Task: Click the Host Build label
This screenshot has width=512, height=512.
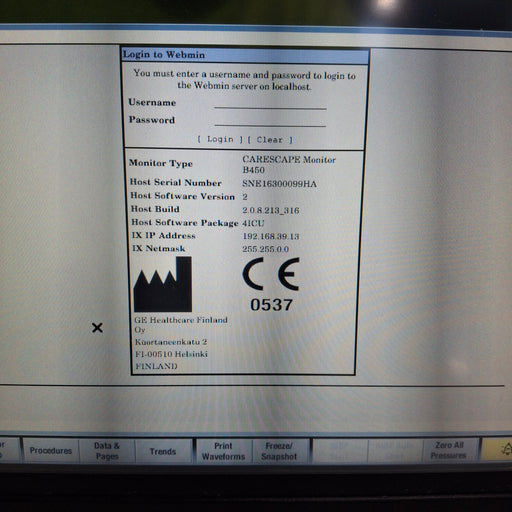Action: tap(155, 209)
